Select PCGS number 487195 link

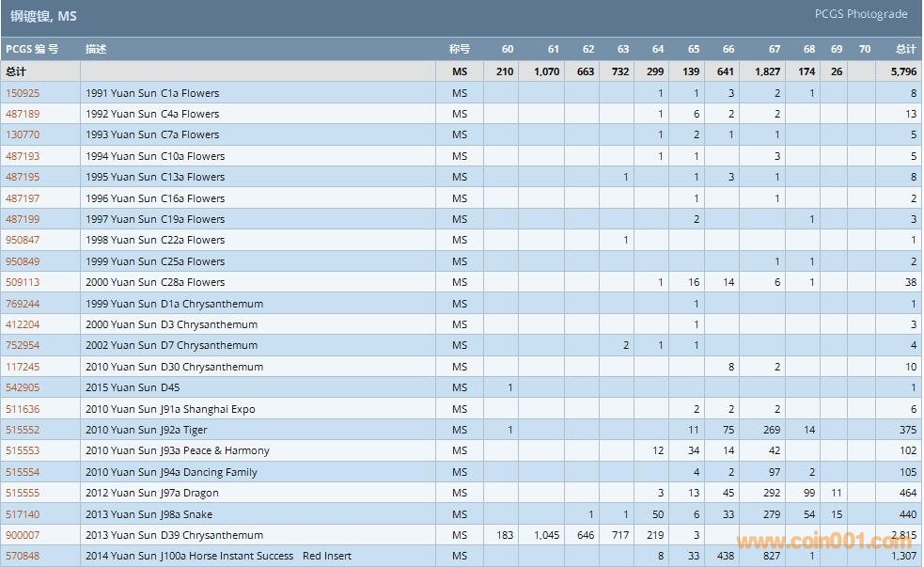coord(23,177)
